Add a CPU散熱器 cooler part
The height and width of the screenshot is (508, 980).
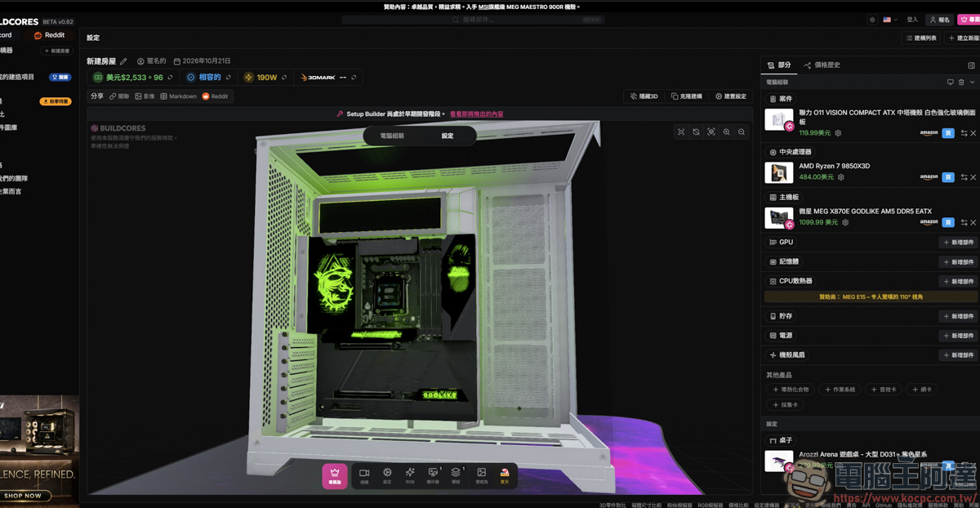tap(958, 282)
